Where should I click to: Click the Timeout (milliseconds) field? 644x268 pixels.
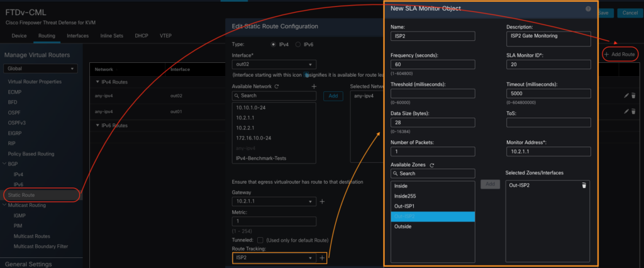coord(548,93)
